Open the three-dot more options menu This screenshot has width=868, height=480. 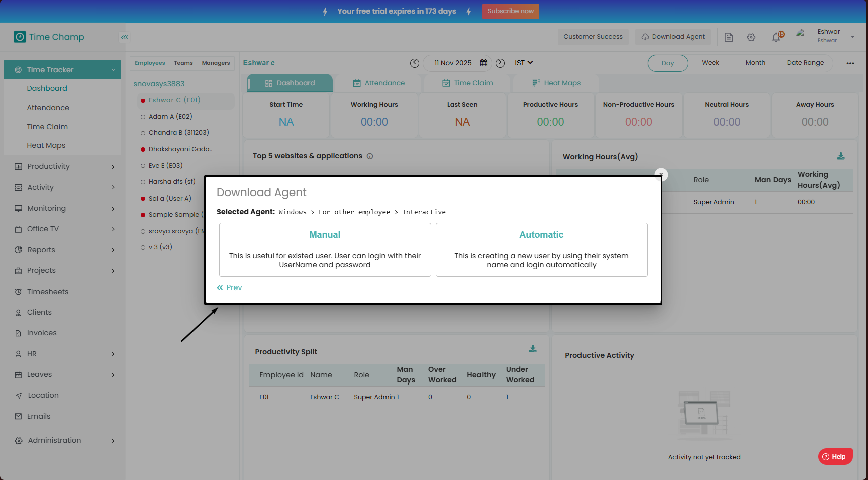(850, 63)
